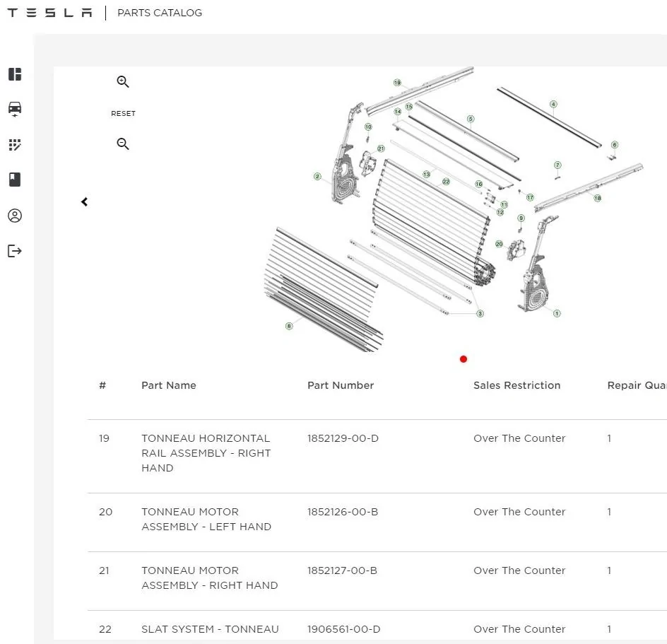Select callout 2 on the diagram
The image size is (667, 644).
coord(318,176)
